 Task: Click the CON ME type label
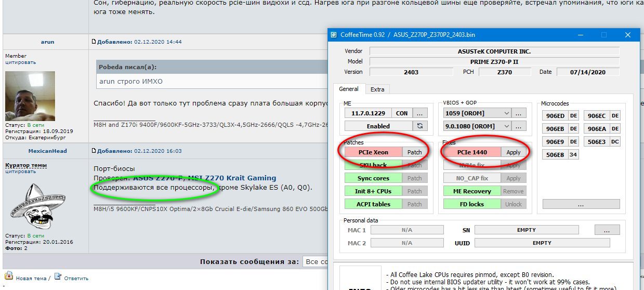(x=402, y=113)
